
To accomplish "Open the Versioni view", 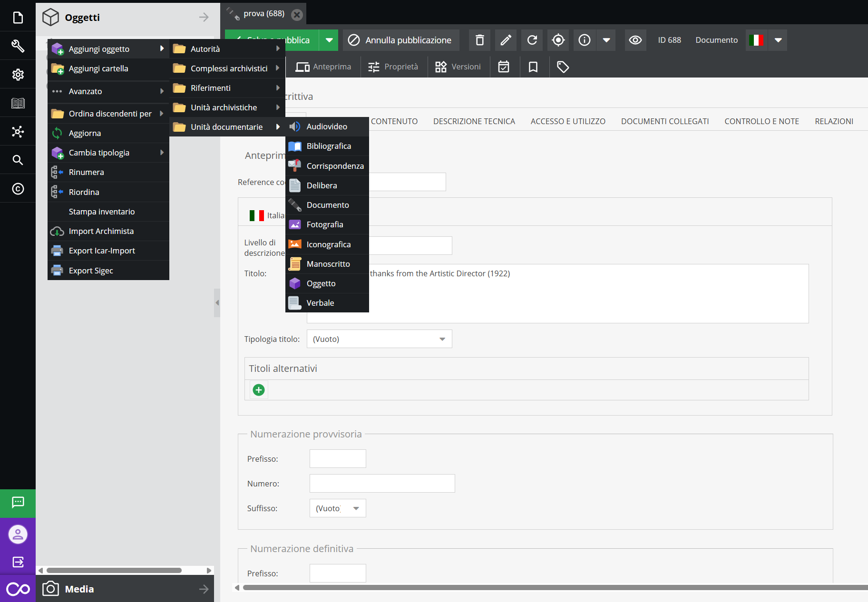I will click(458, 67).
